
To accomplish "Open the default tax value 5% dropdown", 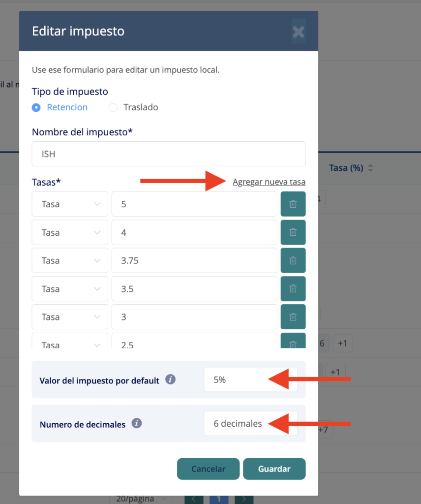I will tap(250, 380).
